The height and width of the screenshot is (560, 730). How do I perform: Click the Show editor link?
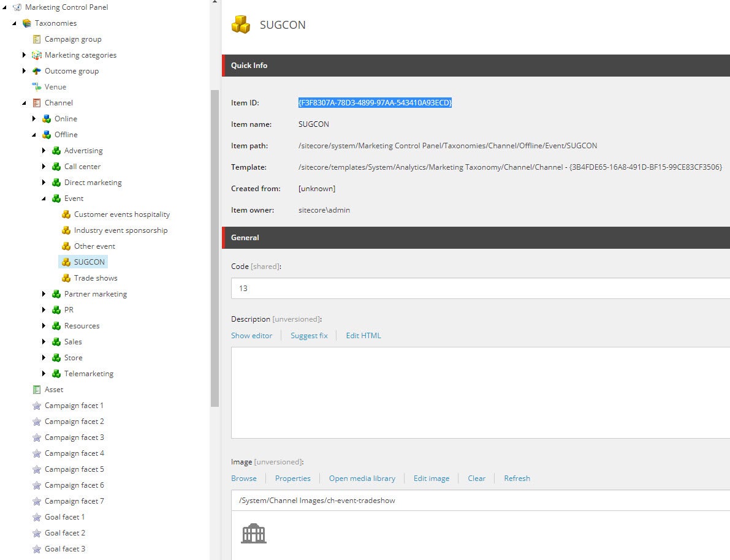click(251, 335)
